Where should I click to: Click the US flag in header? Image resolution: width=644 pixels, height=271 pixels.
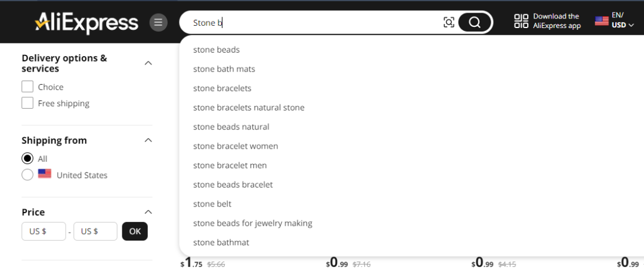[602, 21]
